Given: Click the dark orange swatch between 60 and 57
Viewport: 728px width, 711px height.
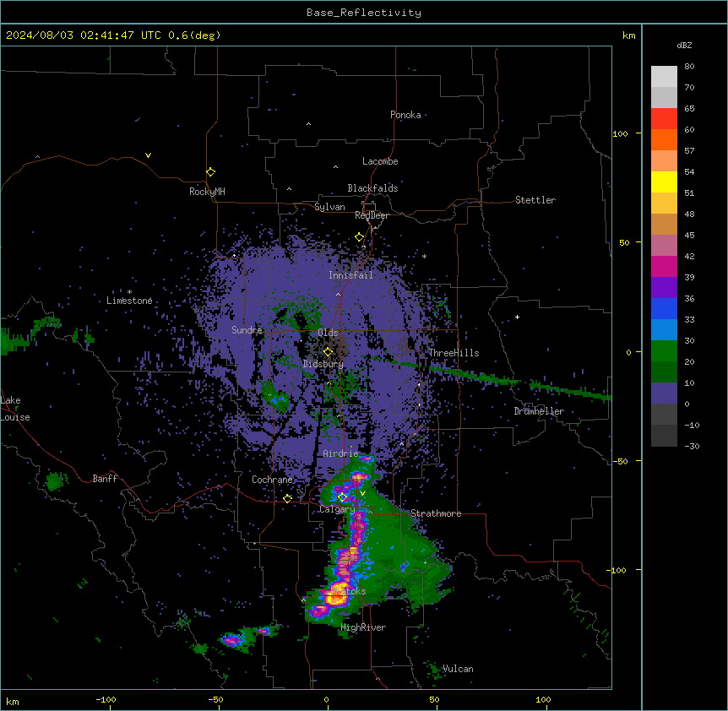Looking at the screenshot, I should pos(664,139).
